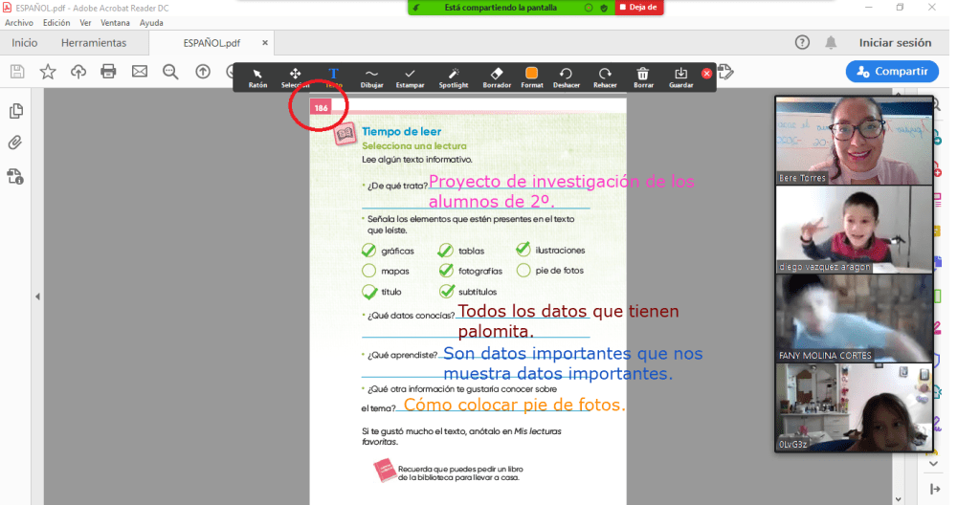Switch to the Herramientas tab
980x505 pixels.
point(94,43)
